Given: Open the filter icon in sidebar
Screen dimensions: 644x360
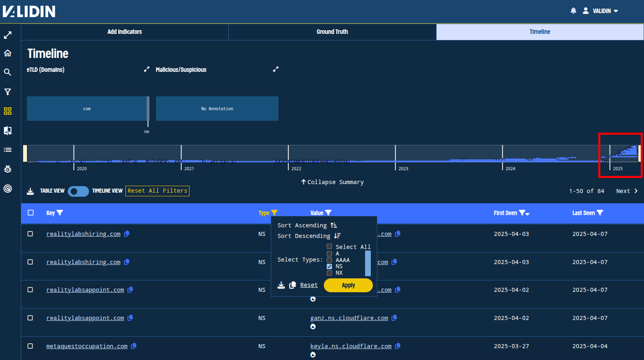Looking at the screenshot, I should (x=8, y=92).
